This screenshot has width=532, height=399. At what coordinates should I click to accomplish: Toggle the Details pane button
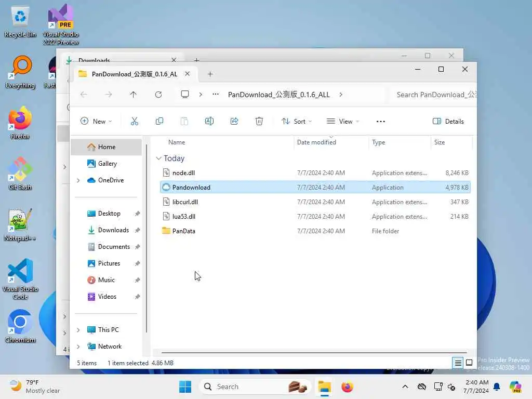tap(448, 121)
